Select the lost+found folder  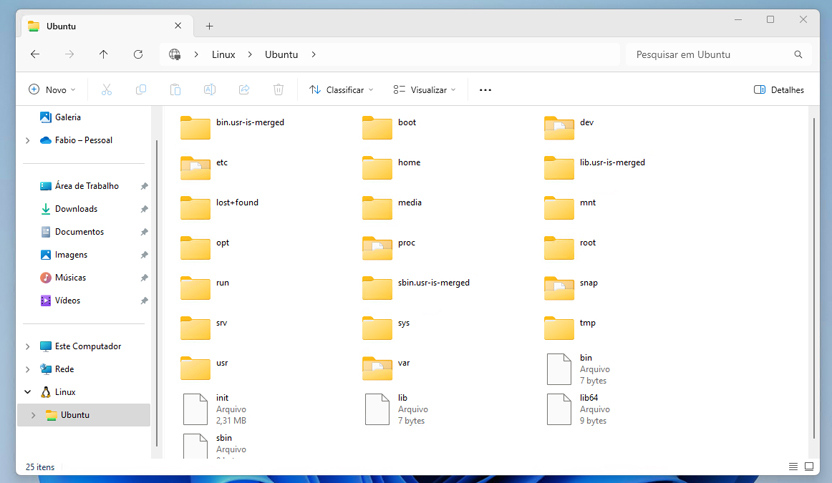(219, 208)
